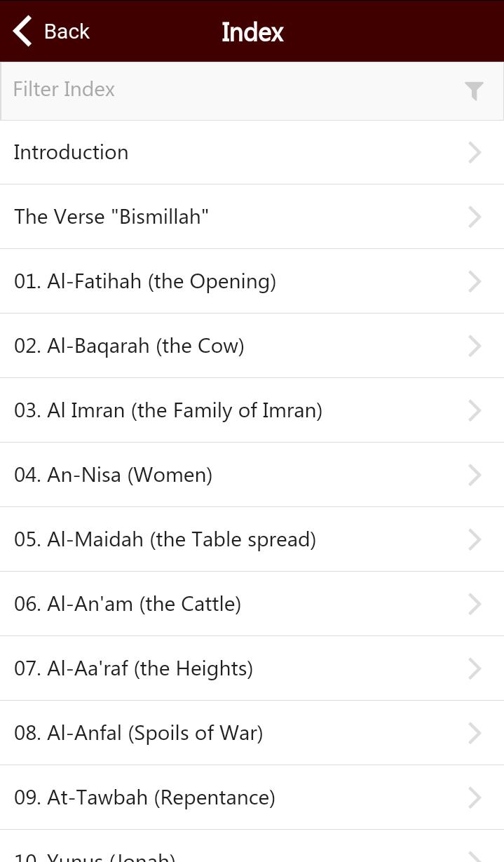Viewport: 504px width, 862px height.
Task: Open 05. Al-Maidah (the Table spread)
Action: pos(165,539)
